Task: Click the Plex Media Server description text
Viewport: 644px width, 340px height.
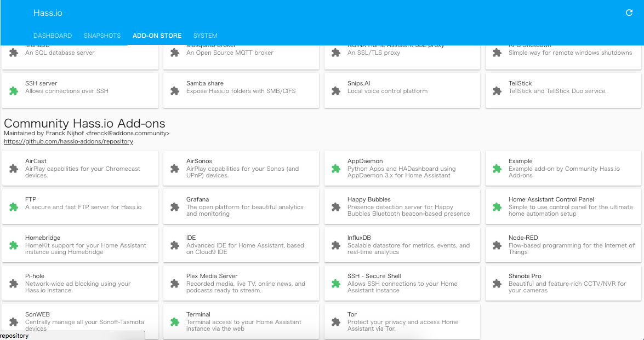Action: tap(246, 287)
